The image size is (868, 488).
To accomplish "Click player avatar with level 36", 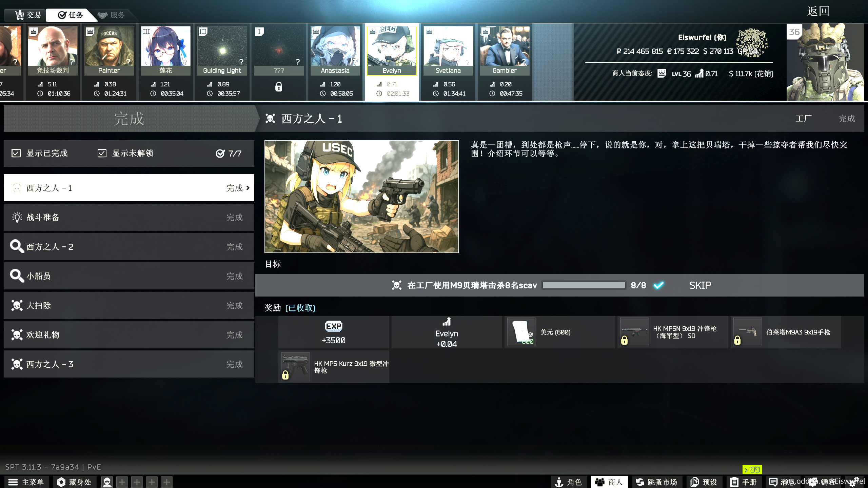I will coord(825,62).
